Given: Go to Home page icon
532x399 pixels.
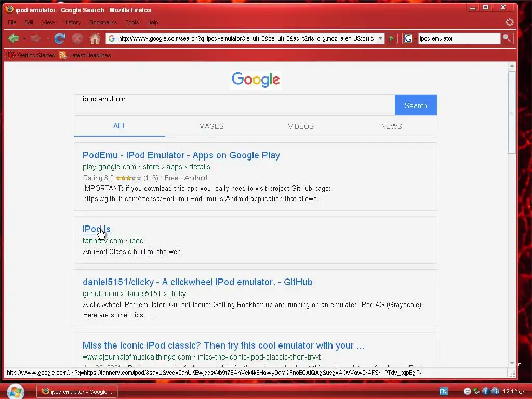Looking at the screenshot, I should 95,38.
